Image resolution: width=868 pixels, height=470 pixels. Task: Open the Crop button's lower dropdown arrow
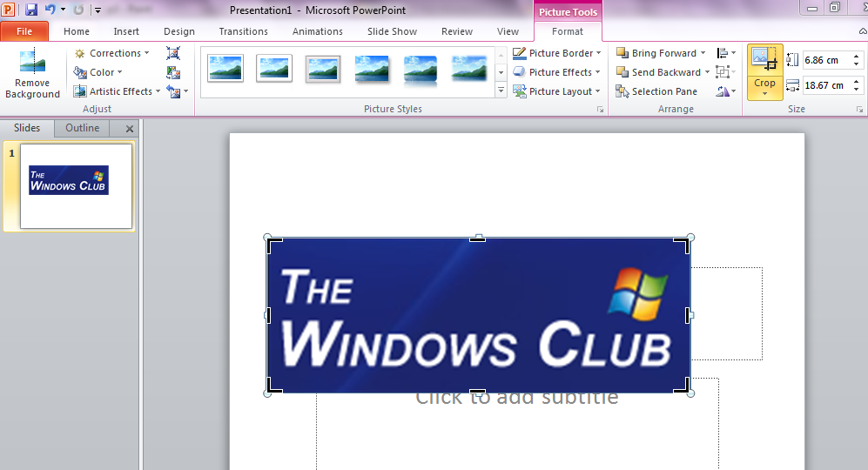pyautogui.click(x=764, y=94)
